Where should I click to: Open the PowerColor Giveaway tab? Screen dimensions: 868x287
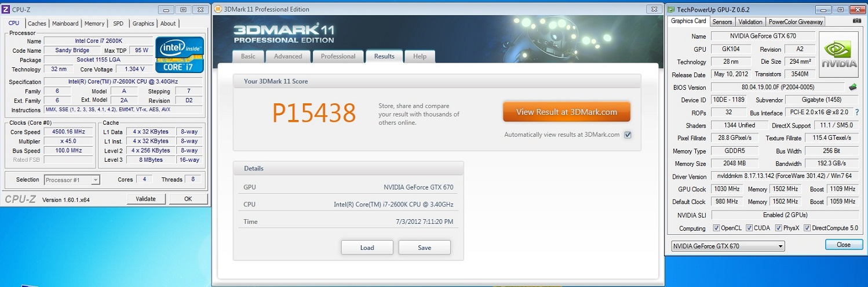[796, 21]
